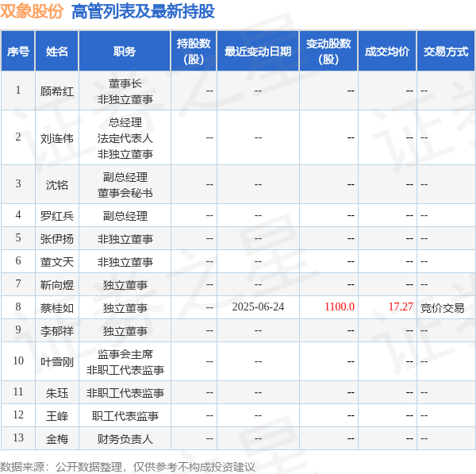Click sequence number 8

click(x=18, y=307)
